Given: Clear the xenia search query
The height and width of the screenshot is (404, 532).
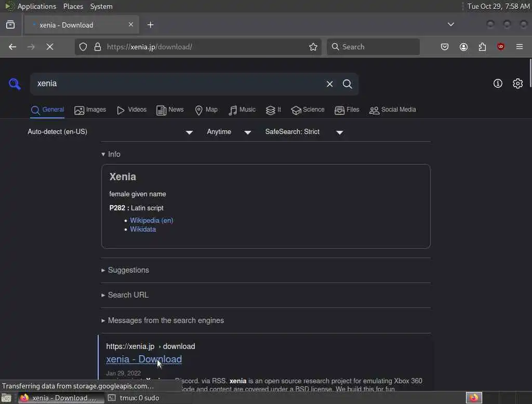Looking at the screenshot, I should [329, 84].
